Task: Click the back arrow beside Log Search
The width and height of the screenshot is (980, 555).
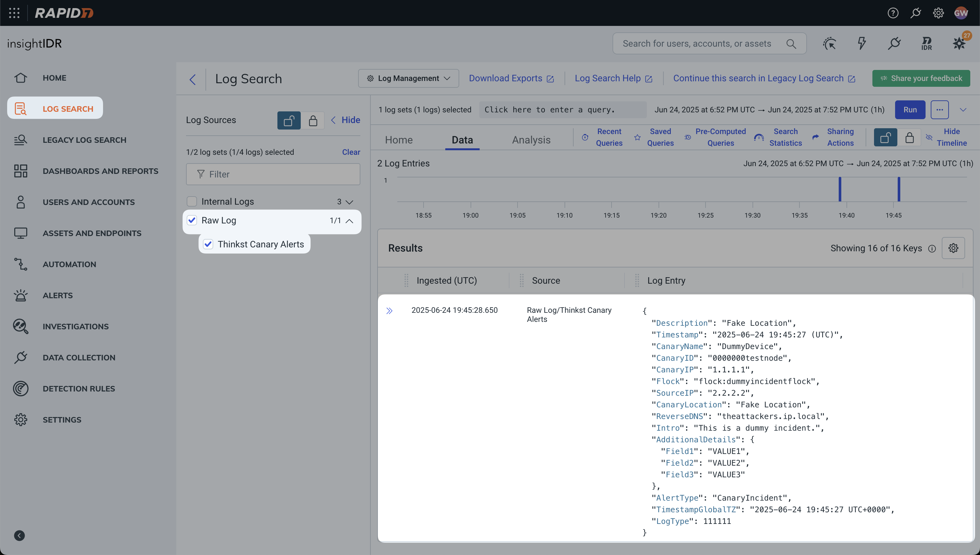Action: click(x=192, y=79)
